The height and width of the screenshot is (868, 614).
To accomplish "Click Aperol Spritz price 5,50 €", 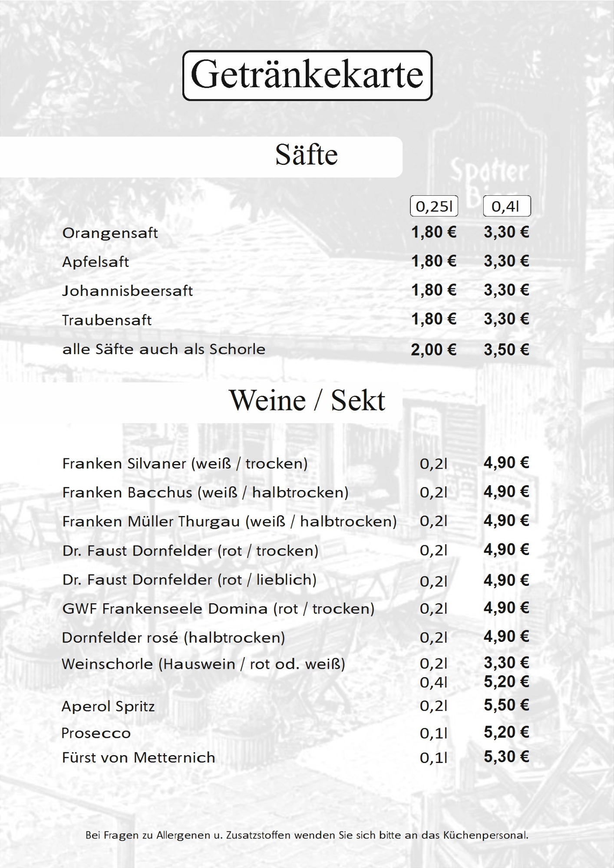I will [507, 705].
